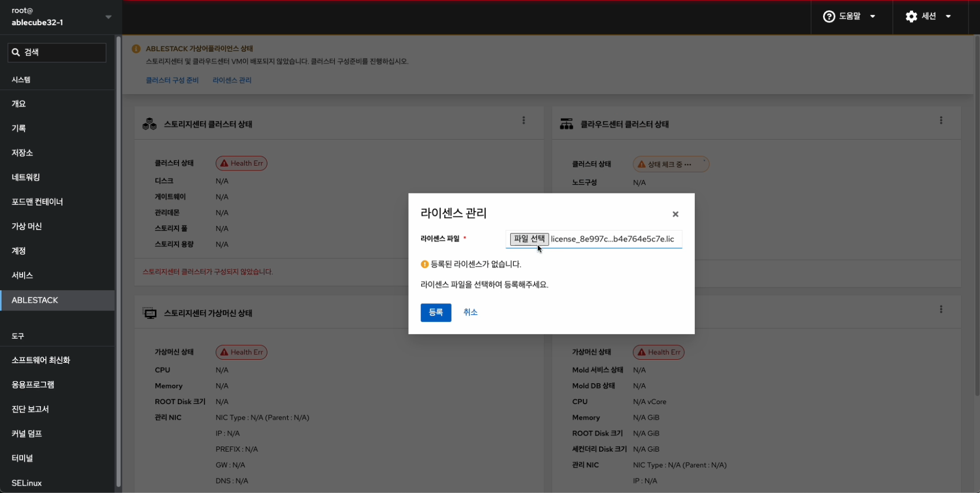Click the storage center cluster stacked-cubes icon
The height and width of the screenshot is (493, 980).
click(150, 124)
